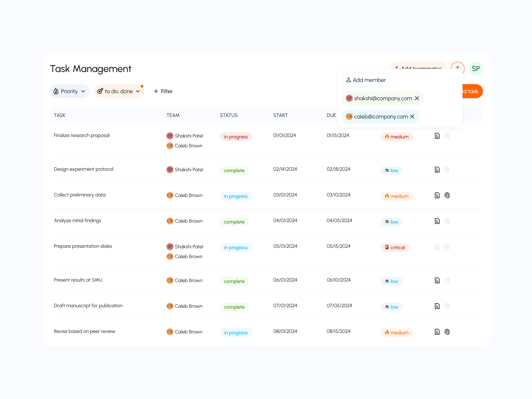This screenshot has width=532, height=399.
Task: Click in progress status of Finalize research proposal
Action: point(236,137)
